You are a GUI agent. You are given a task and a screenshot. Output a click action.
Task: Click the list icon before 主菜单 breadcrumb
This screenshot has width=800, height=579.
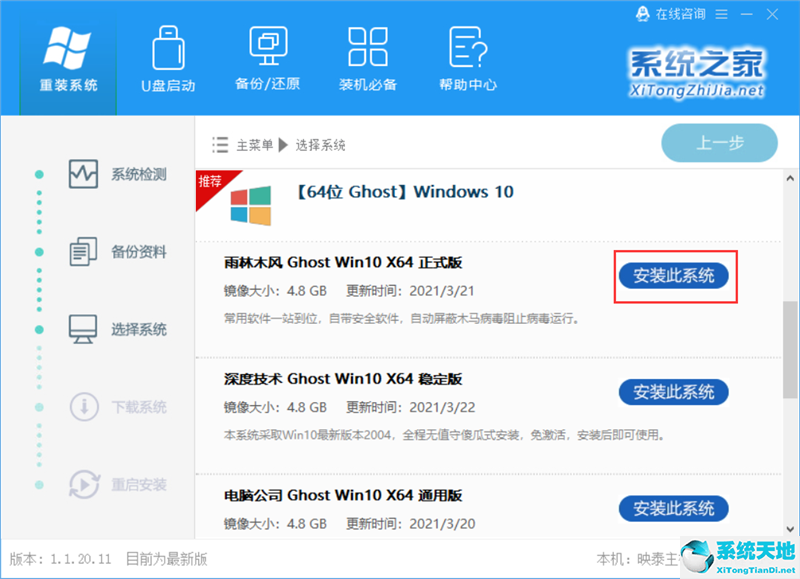point(219,144)
